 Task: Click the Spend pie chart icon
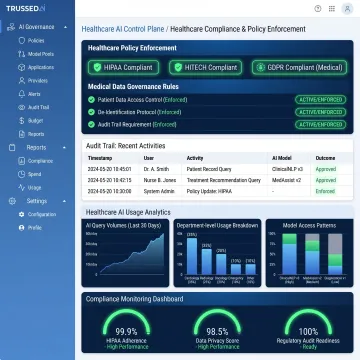click(x=22, y=174)
